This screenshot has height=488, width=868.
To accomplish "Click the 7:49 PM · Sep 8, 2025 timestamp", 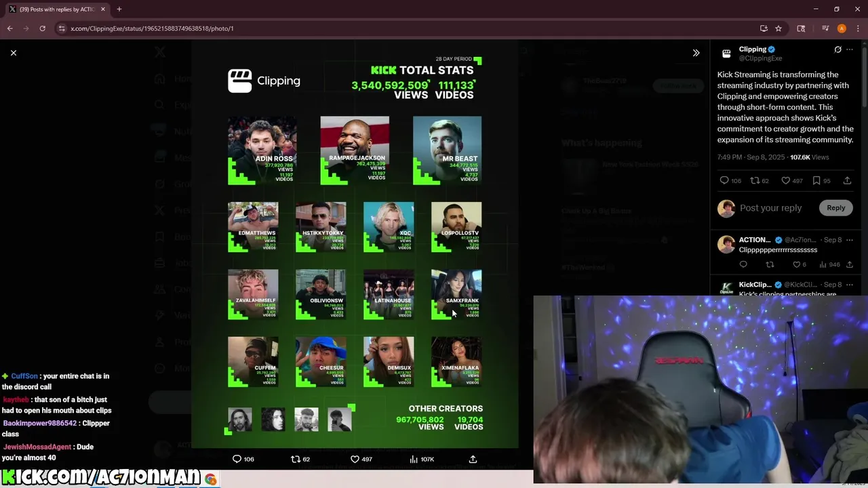I will [750, 157].
